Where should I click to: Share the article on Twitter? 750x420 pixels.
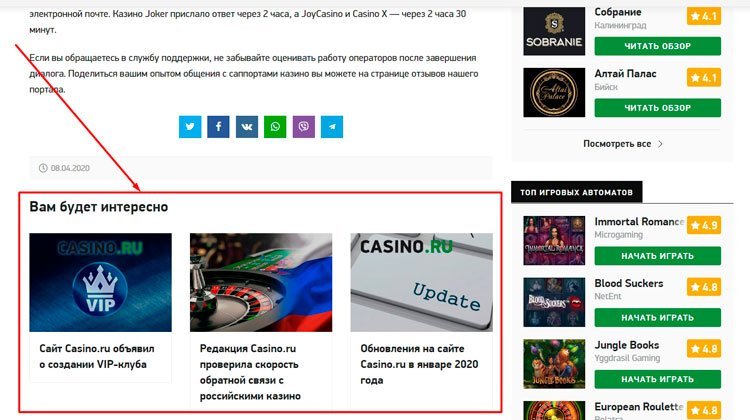(x=190, y=127)
